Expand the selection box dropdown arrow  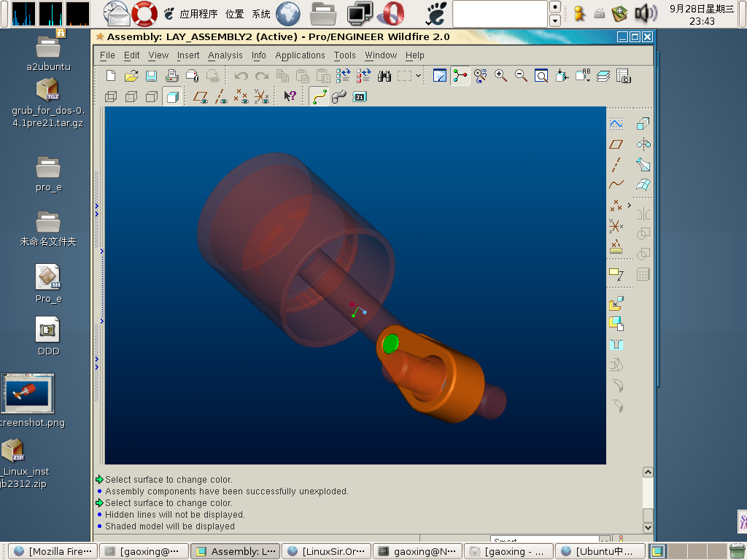[x=418, y=76]
